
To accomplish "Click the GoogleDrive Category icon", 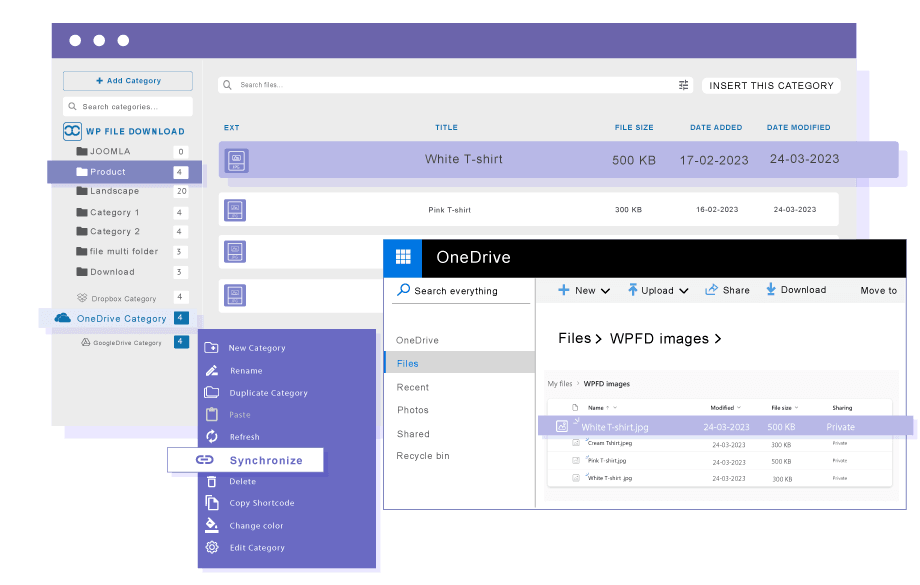I will [86, 342].
